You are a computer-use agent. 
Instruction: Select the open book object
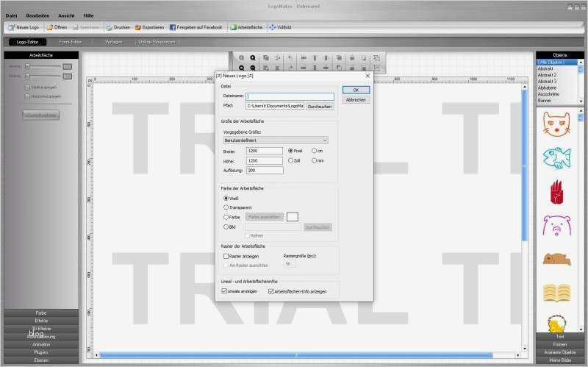coord(557,293)
